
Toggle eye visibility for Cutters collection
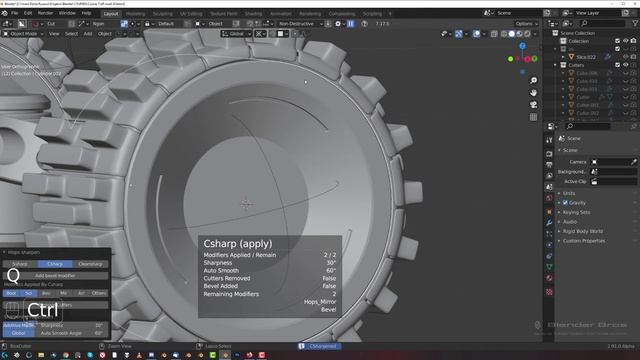click(x=625, y=65)
